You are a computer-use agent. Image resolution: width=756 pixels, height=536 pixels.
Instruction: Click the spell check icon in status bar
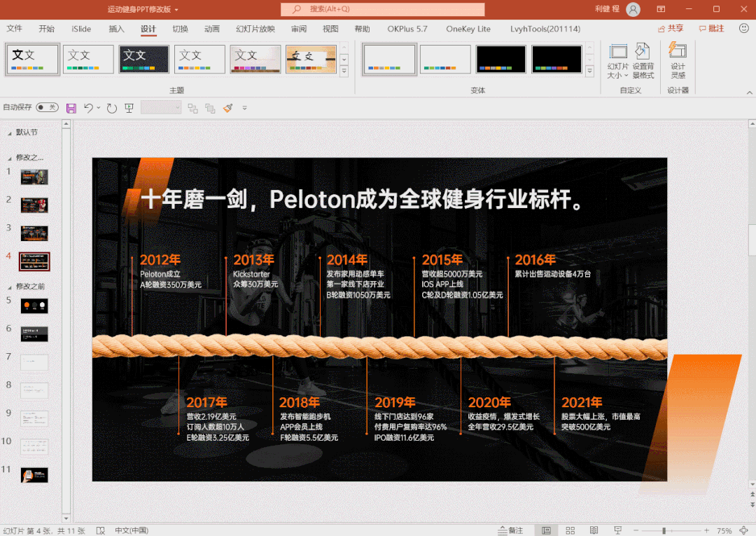pos(100,530)
